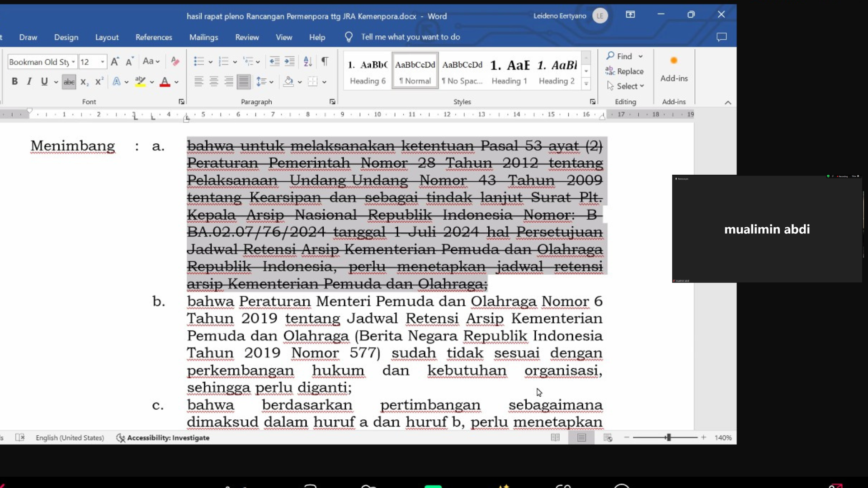Image resolution: width=868 pixels, height=488 pixels.
Task: Switch to Read Mode view
Action: point(555,437)
